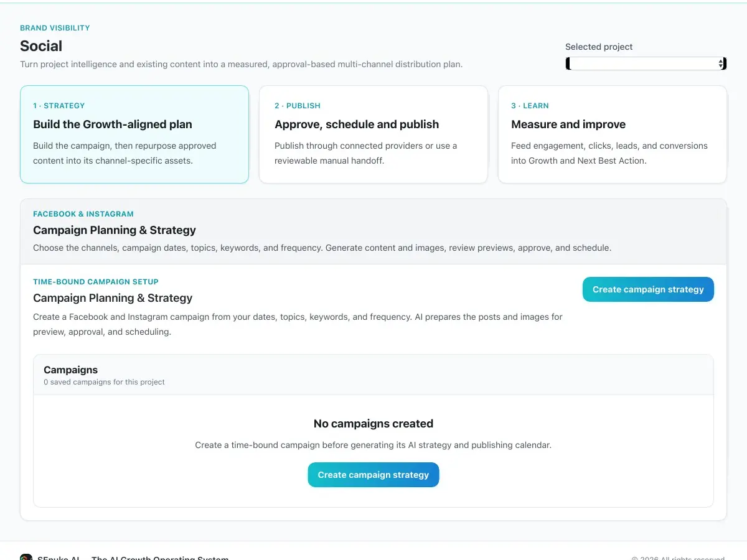Click the Measure and improve title
The width and height of the screenshot is (747, 560).
568,124
